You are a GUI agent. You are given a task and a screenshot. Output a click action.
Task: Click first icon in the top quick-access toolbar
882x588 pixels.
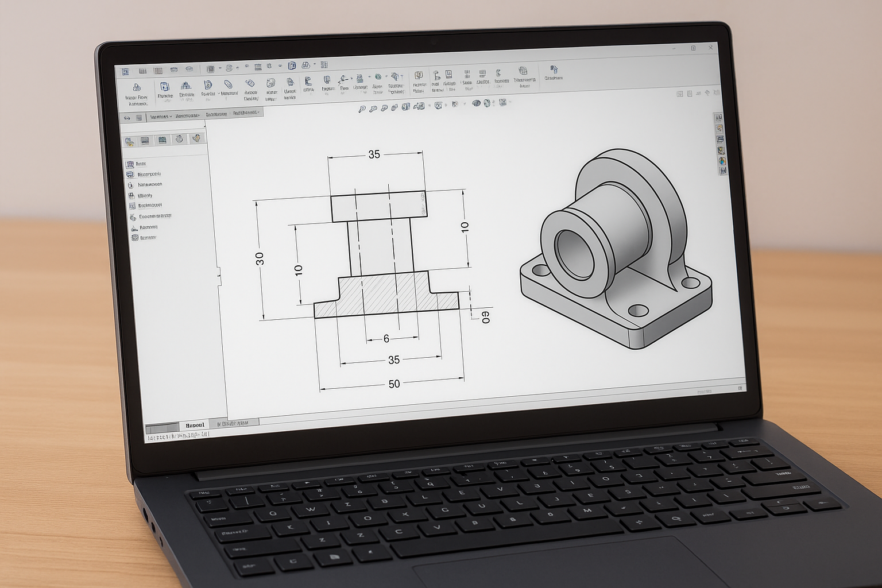point(126,72)
